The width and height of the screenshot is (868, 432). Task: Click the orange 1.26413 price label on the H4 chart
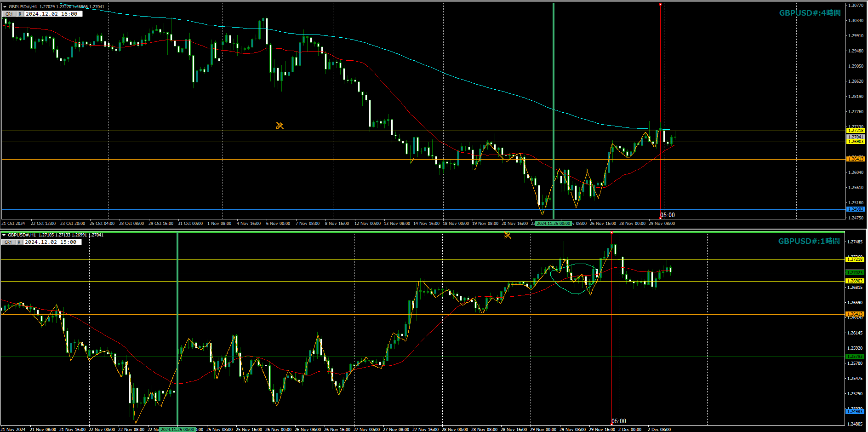click(x=856, y=159)
